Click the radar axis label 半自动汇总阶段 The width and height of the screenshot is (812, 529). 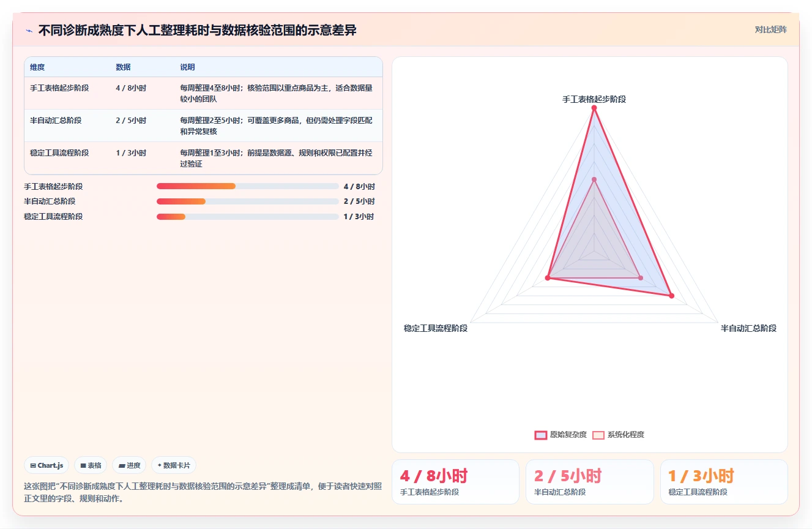(x=748, y=328)
